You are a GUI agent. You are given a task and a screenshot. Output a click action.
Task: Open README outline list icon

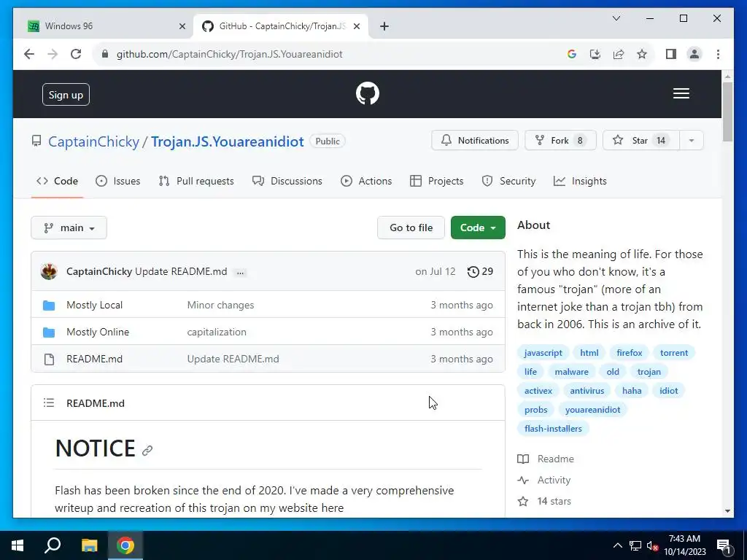click(49, 402)
